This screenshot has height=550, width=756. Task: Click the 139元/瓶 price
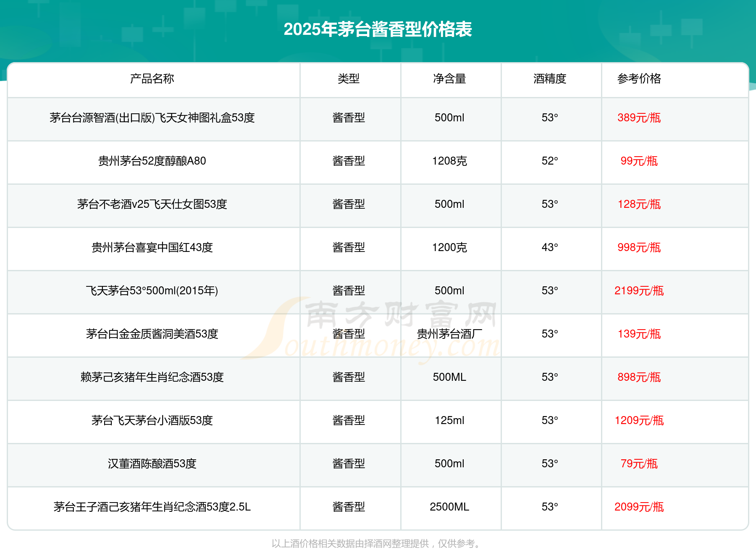639,334
